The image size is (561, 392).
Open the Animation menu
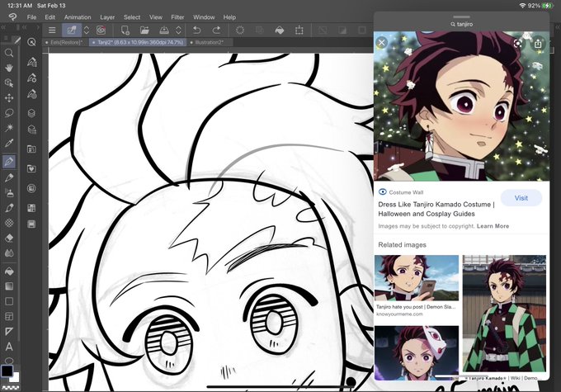[78, 17]
